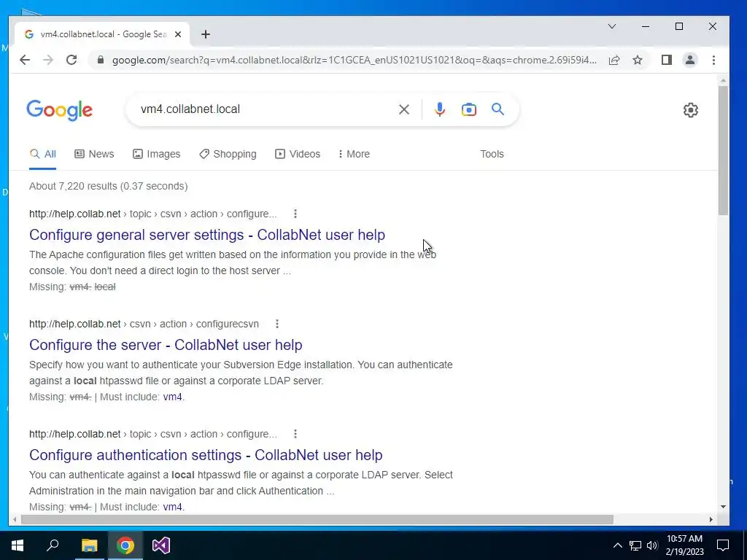Open Google Lens camera search

point(469,109)
